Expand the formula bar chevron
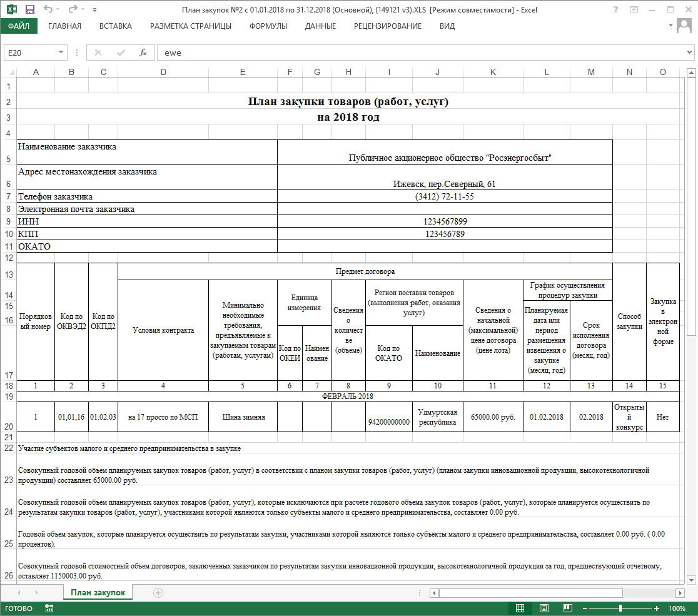The image size is (698, 616). pyautogui.click(x=689, y=53)
